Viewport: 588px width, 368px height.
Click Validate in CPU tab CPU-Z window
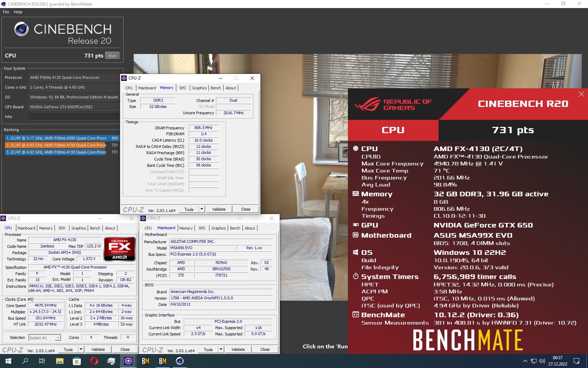[98, 349]
